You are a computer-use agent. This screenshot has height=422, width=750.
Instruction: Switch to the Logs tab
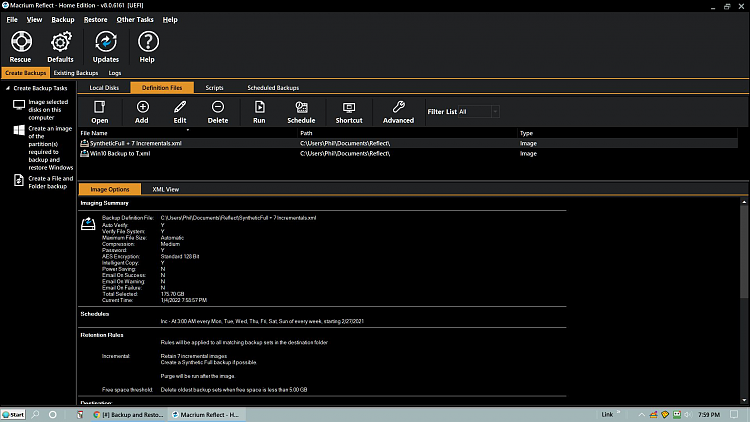click(115, 73)
